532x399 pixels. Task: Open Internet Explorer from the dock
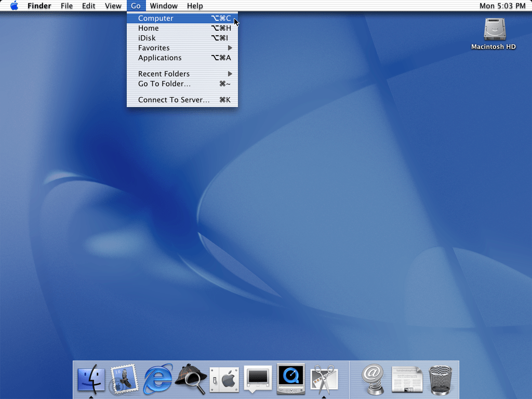158,380
